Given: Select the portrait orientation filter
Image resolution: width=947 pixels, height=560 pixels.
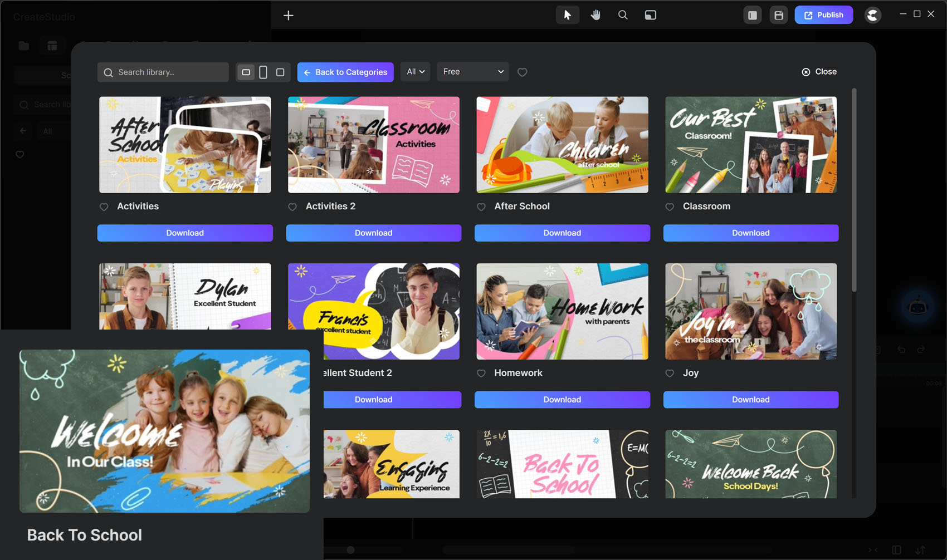Looking at the screenshot, I should click(263, 72).
